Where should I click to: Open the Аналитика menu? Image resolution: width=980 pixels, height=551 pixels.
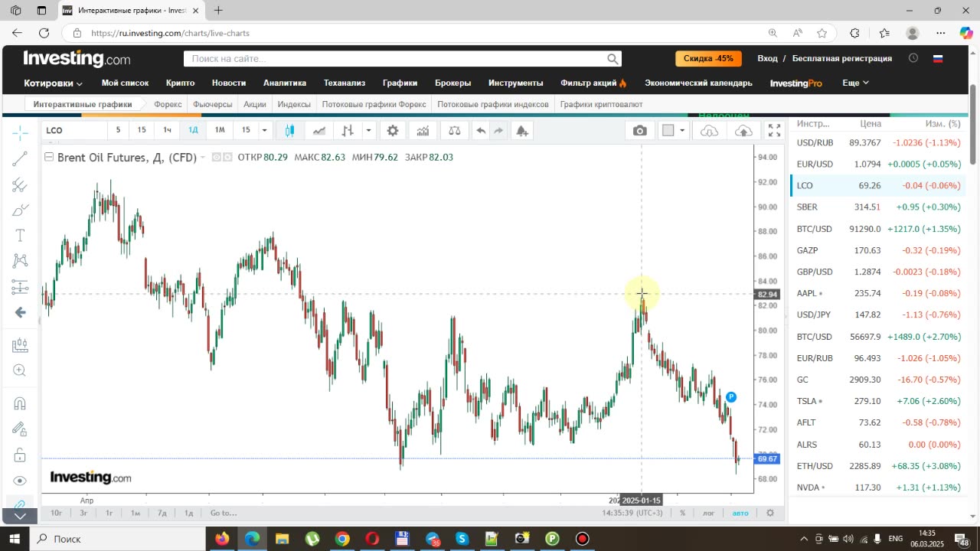click(285, 83)
